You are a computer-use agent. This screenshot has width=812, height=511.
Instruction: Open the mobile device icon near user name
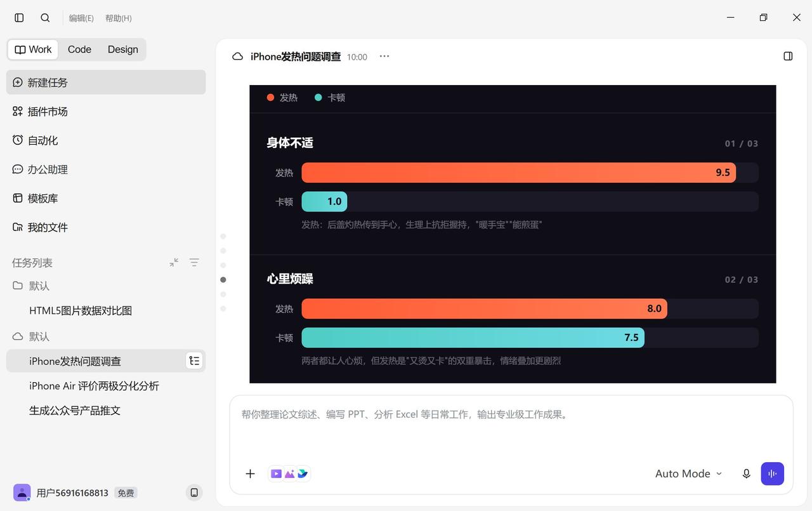point(194,493)
